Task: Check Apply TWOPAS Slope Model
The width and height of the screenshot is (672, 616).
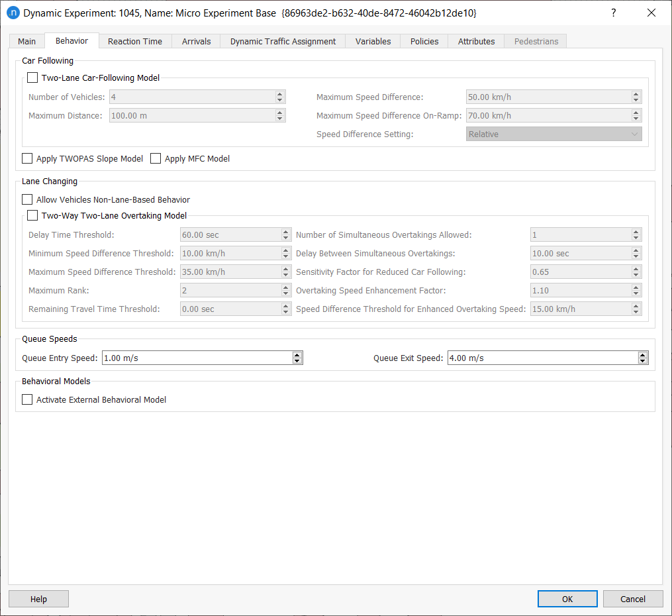Action: coord(27,158)
